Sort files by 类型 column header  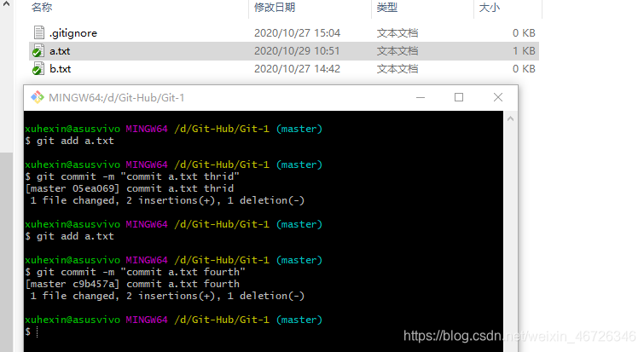pos(387,8)
